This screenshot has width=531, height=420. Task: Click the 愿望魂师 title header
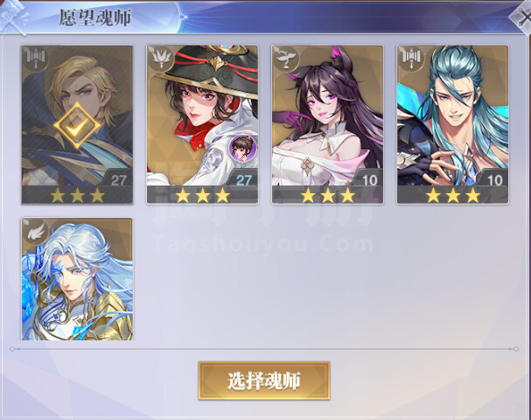click(95, 17)
